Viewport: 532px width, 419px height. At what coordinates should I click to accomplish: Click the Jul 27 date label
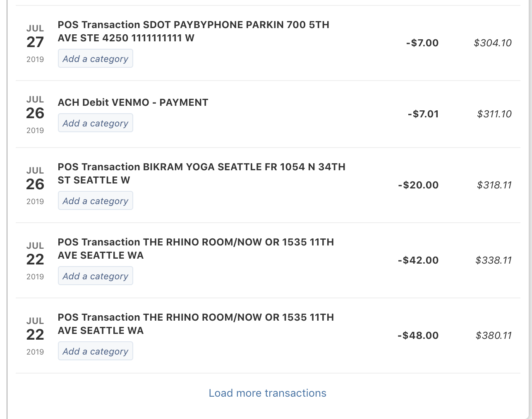(x=35, y=42)
